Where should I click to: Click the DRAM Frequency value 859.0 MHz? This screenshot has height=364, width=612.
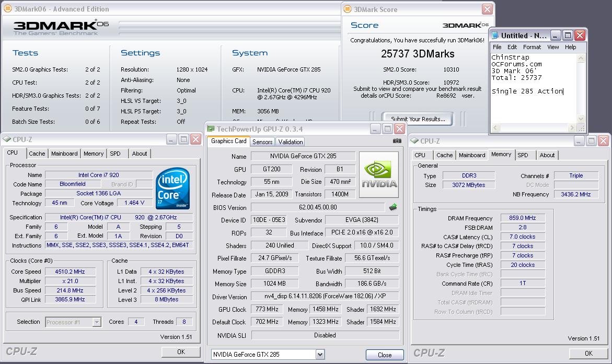(x=522, y=218)
